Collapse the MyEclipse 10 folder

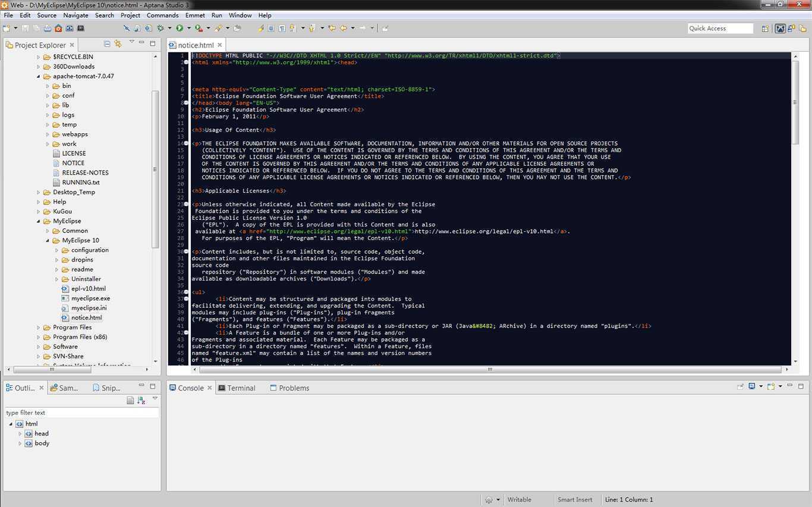[48, 241]
